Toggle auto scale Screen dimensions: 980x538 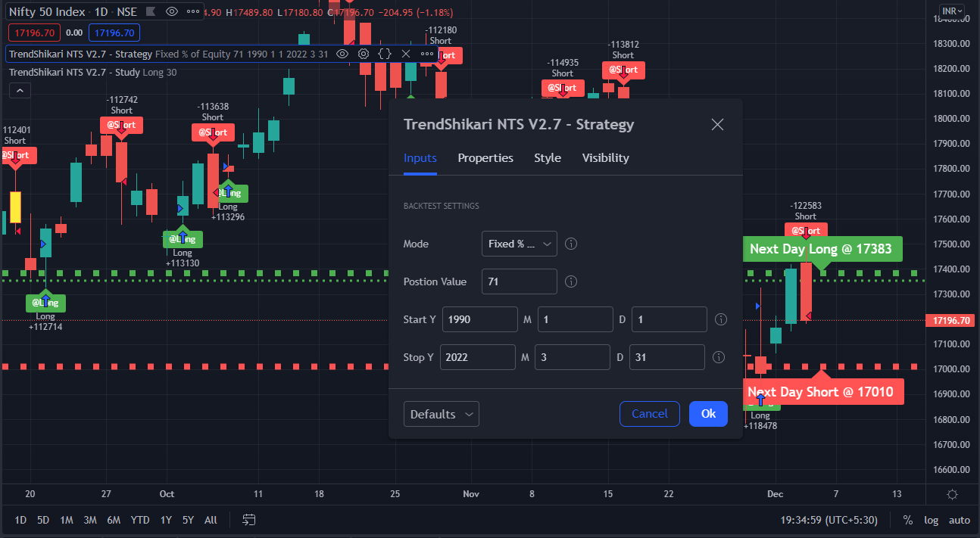[959, 520]
